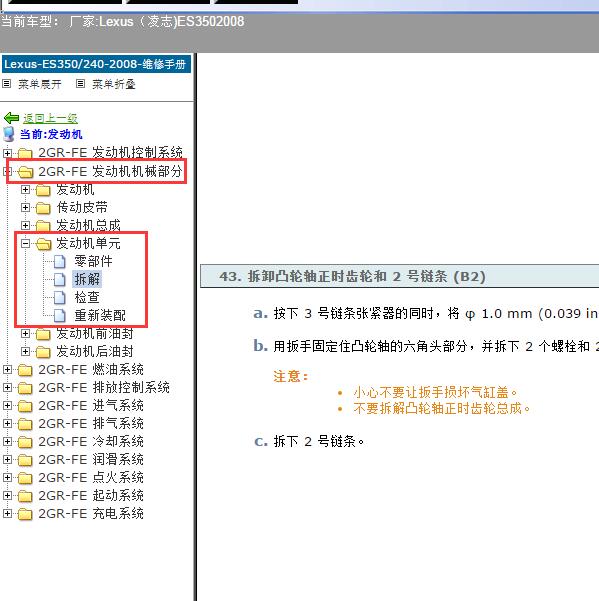Expand the 2GR-FE 发动机控制系统 node

(7, 153)
